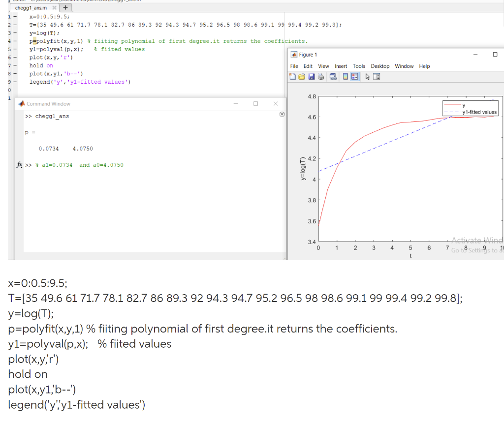Minimize the Figure 1 window
Screen dimensions: 504x425
[x=475, y=54]
